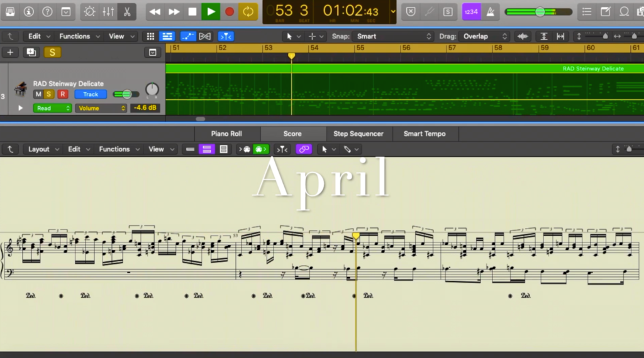Open the Library panel
This screenshot has height=358, width=644.
(10, 11)
